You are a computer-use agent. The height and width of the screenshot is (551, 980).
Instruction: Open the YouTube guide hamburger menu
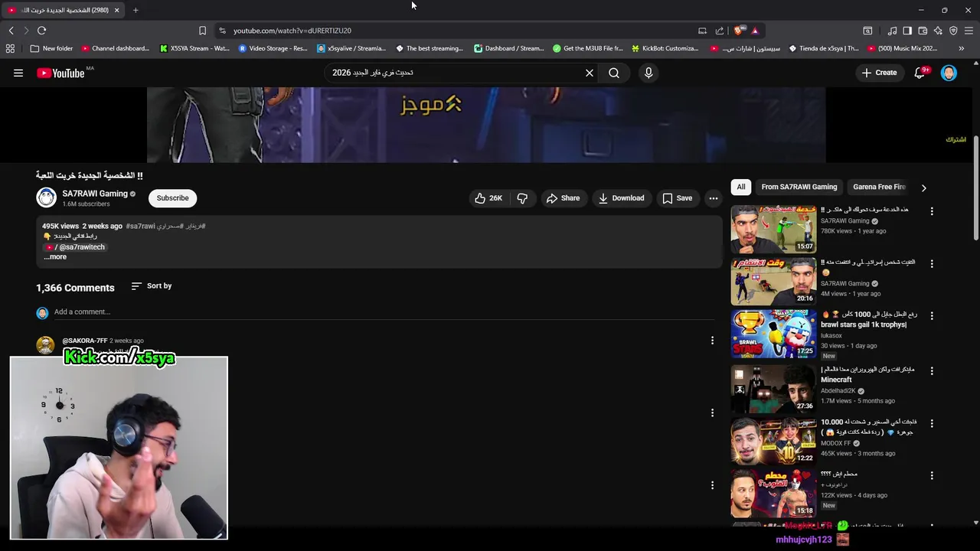(x=18, y=73)
